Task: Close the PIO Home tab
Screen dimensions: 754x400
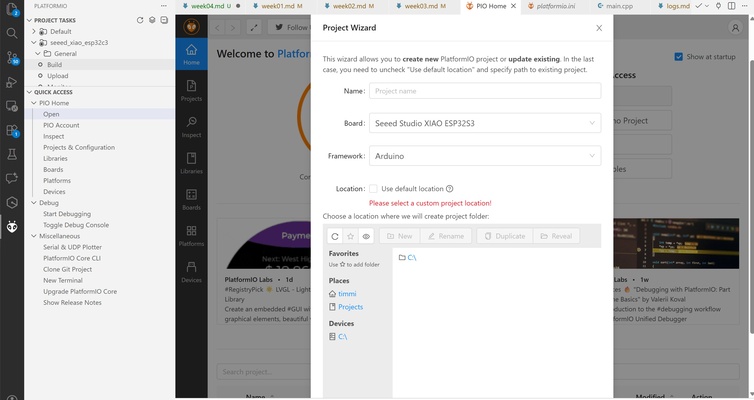Action: (514, 6)
